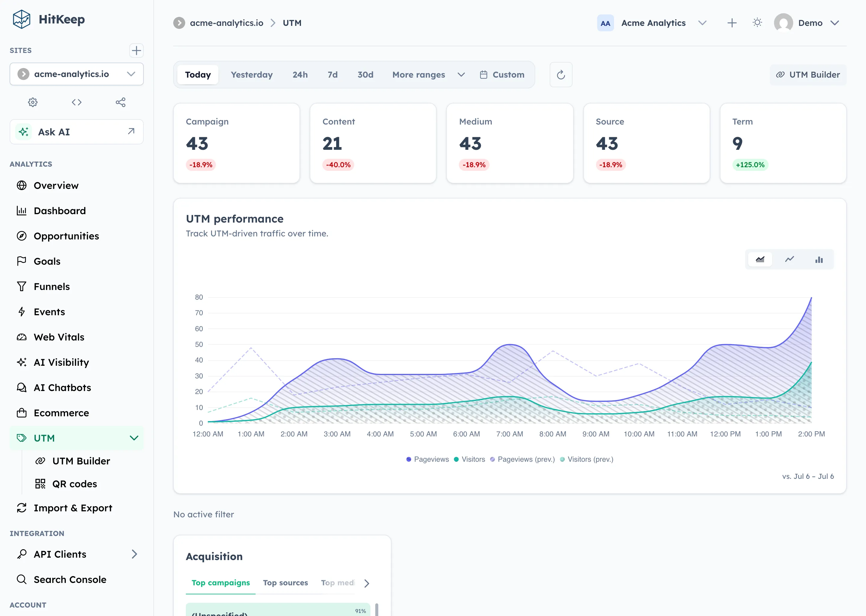Open site sharing icon
This screenshot has height=616, width=866.
pos(121,102)
